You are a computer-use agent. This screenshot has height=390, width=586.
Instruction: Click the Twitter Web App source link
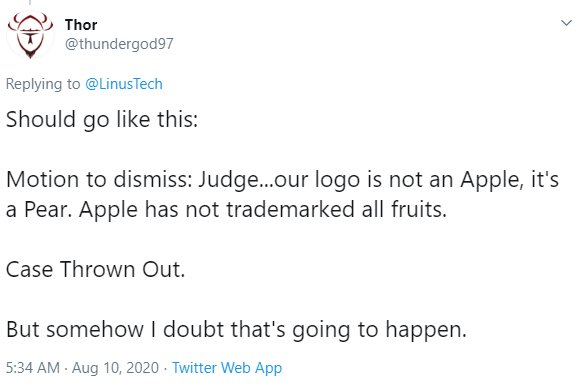(x=227, y=368)
